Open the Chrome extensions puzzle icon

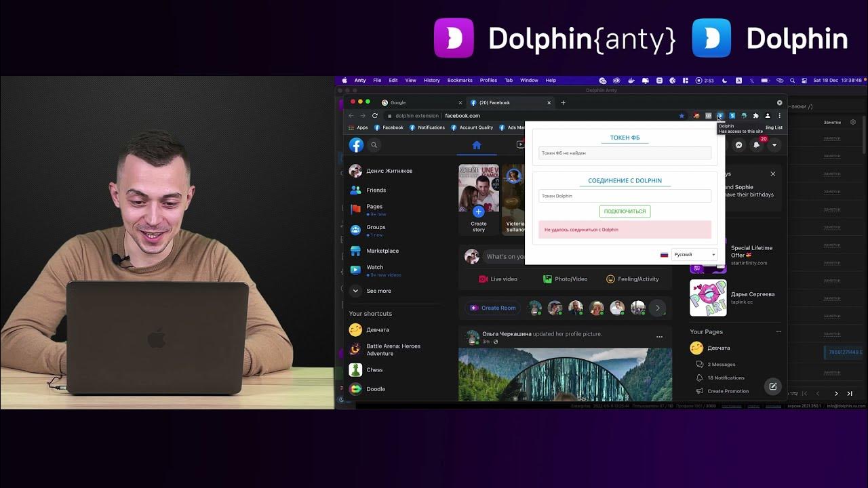(x=755, y=116)
